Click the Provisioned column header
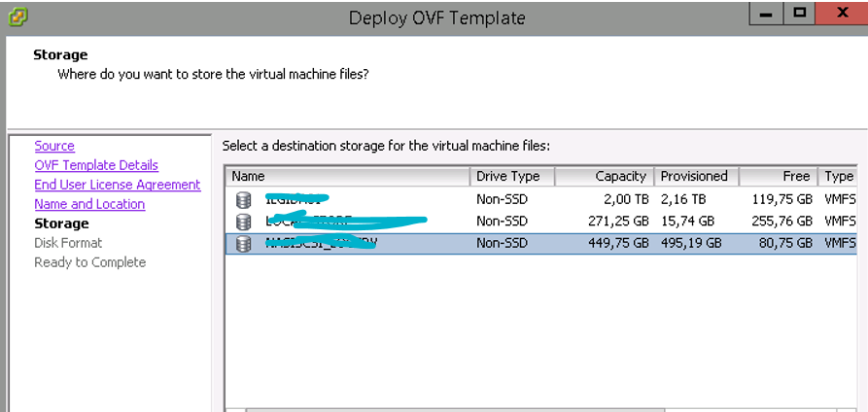868x412 pixels. pos(695,177)
